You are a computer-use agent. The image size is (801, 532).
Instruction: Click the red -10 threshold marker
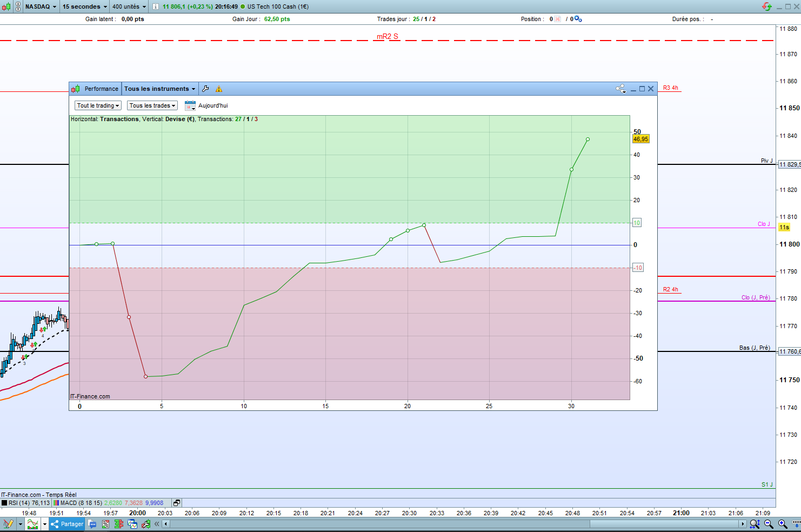[638, 268]
